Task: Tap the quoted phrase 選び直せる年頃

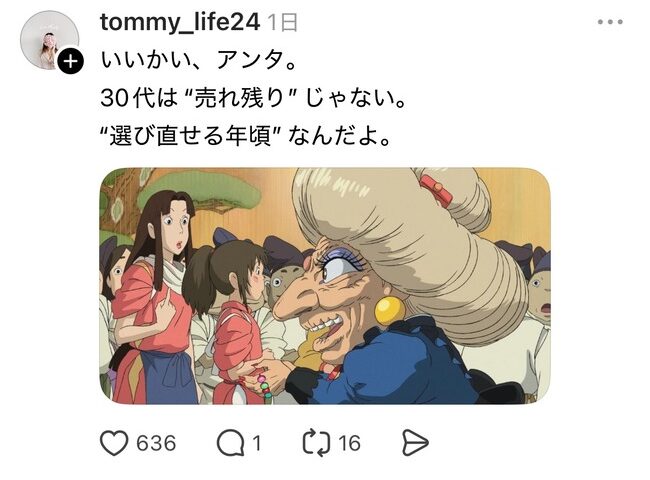Action: click(190, 136)
